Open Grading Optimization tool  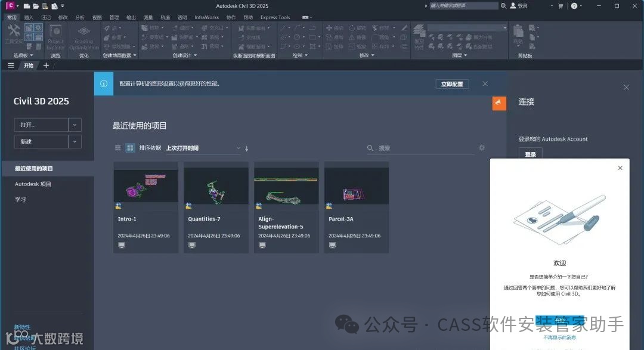click(84, 38)
